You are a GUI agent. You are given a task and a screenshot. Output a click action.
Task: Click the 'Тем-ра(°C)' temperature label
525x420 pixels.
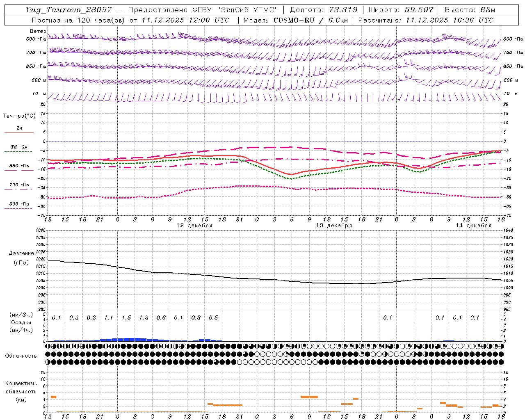pos(19,116)
